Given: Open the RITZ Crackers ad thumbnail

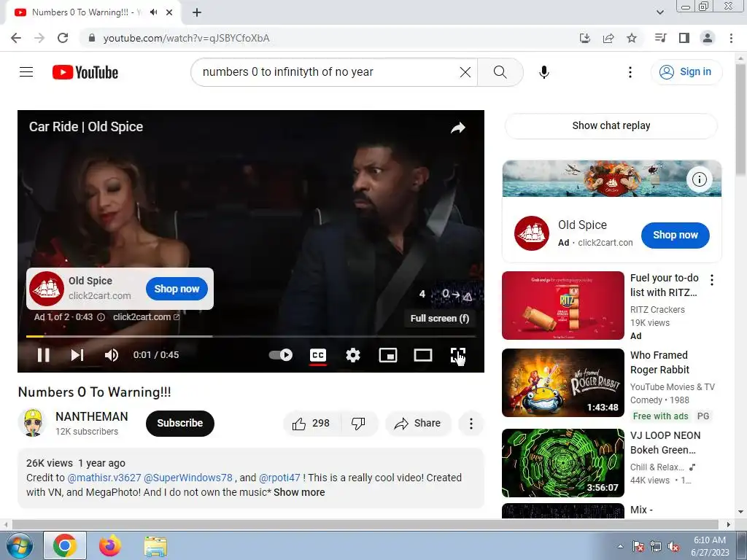Looking at the screenshot, I should [562, 306].
